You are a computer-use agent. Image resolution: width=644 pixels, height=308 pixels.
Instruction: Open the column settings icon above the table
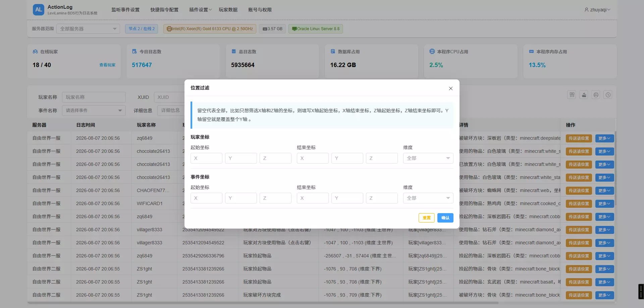click(572, 95)
